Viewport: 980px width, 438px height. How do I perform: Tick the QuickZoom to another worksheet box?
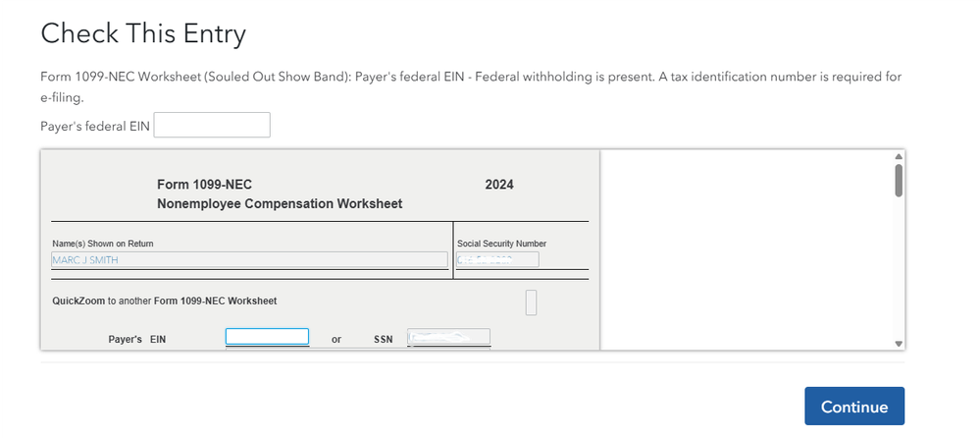(531, 302)
